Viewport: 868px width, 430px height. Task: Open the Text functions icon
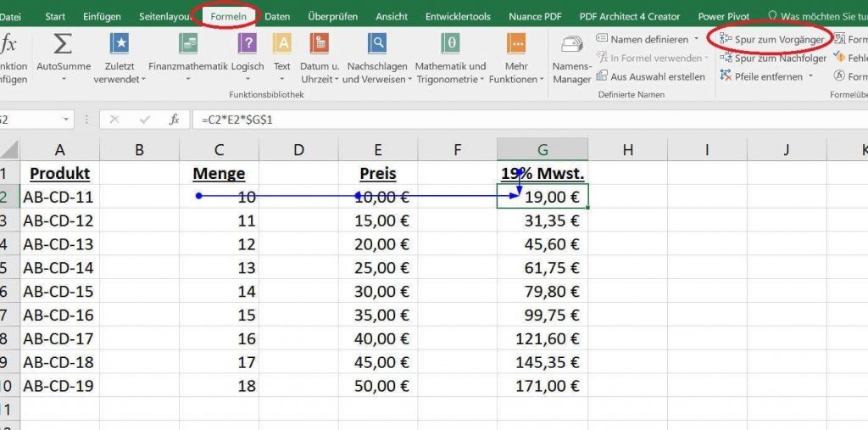click(x=281, y=43)
